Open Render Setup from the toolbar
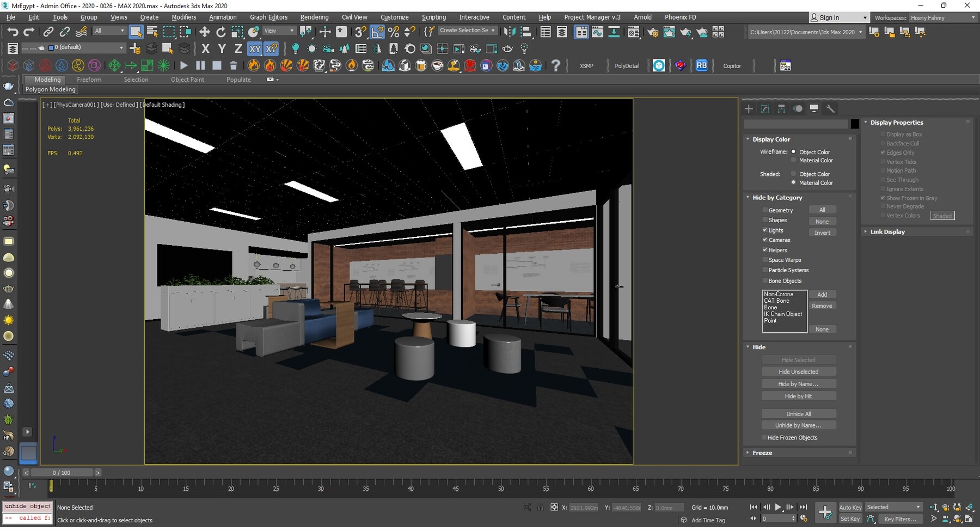 [x=652, y=32]
